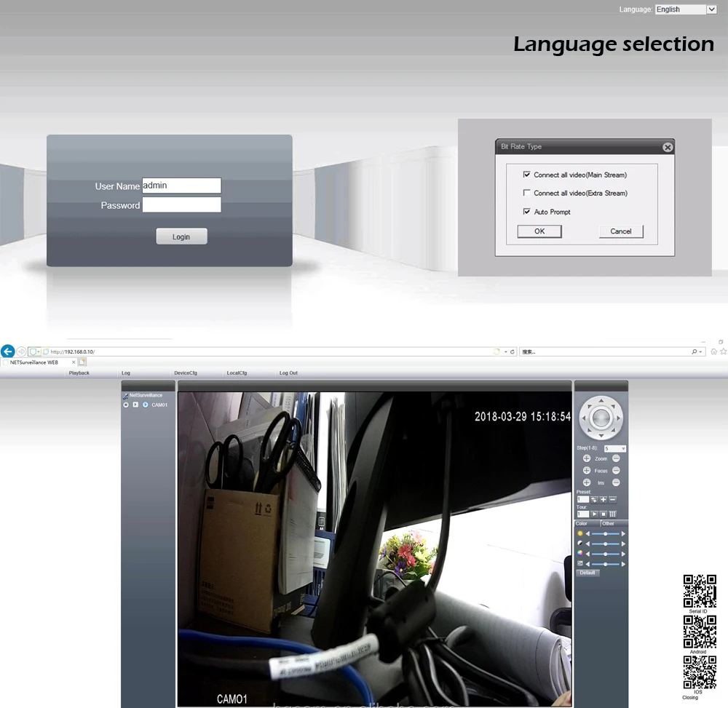This screenshot has height=708, width=728.
Task: Click the blue CAM01 stream icon
Action: [146, 405]
